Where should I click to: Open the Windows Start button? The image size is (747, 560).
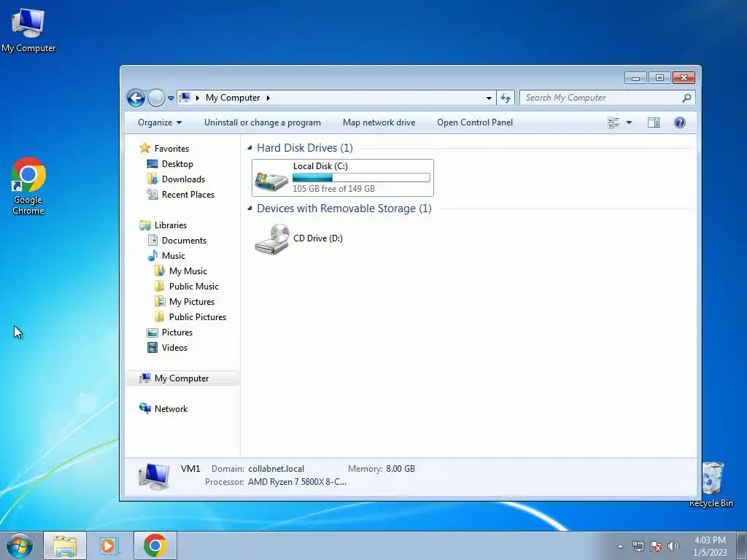pos(19,545)
